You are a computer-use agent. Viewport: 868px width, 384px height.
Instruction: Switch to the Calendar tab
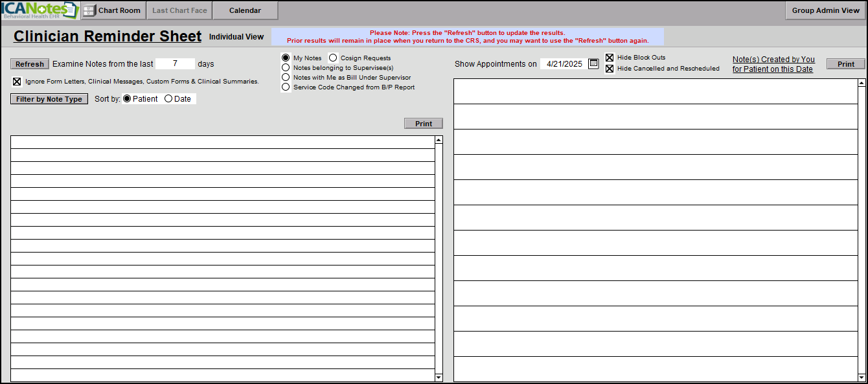click(x=245, y=10)
